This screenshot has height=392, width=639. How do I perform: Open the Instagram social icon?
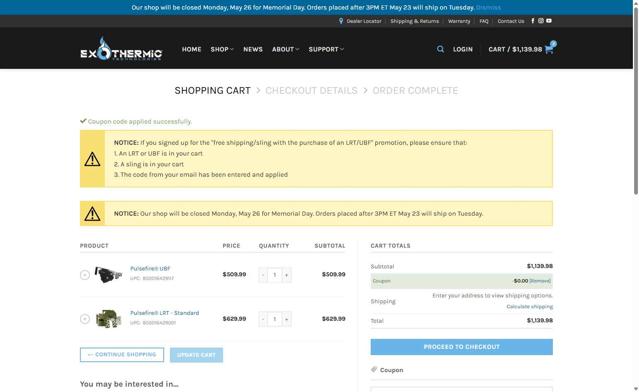541,21
